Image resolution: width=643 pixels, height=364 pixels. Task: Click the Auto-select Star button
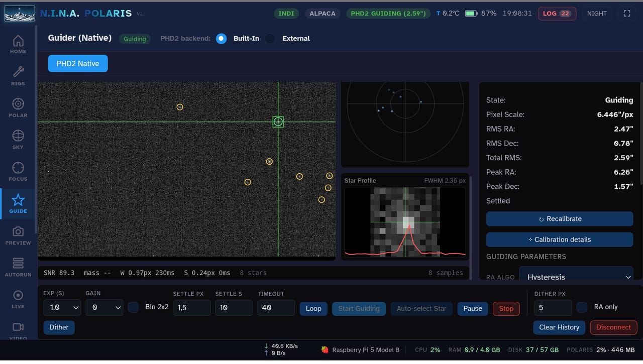(x=422, y=308)
